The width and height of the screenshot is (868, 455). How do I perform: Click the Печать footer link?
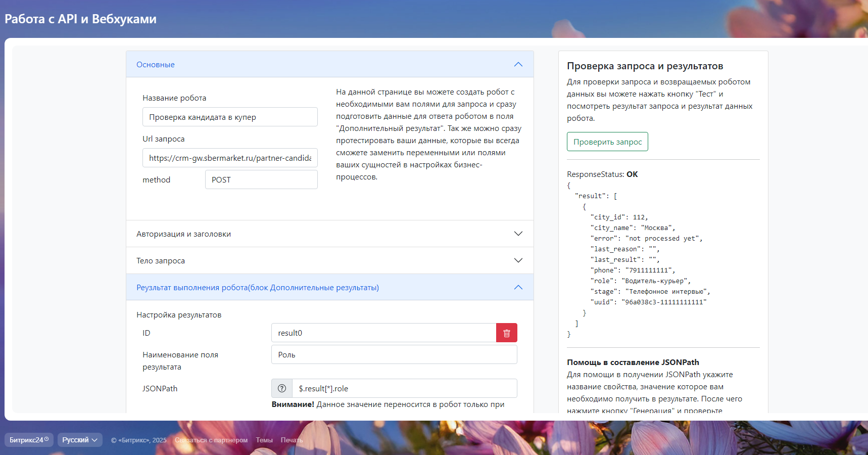pos(292,440)
